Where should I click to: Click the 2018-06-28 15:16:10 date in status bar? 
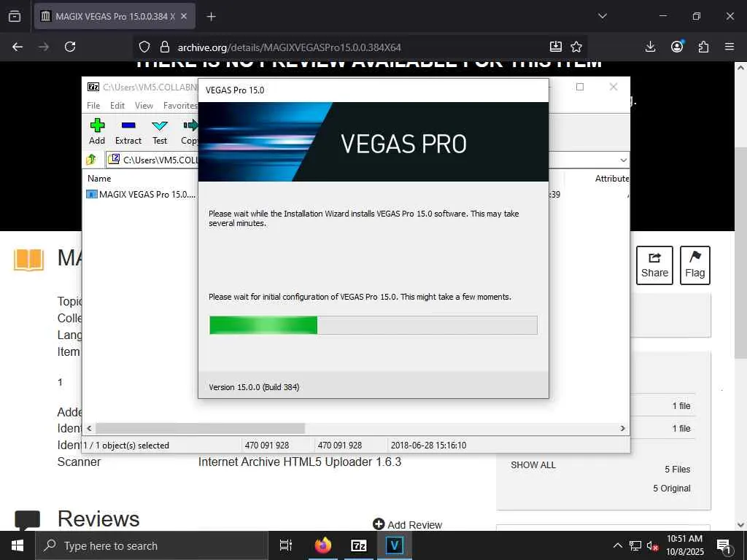point(428,446)
